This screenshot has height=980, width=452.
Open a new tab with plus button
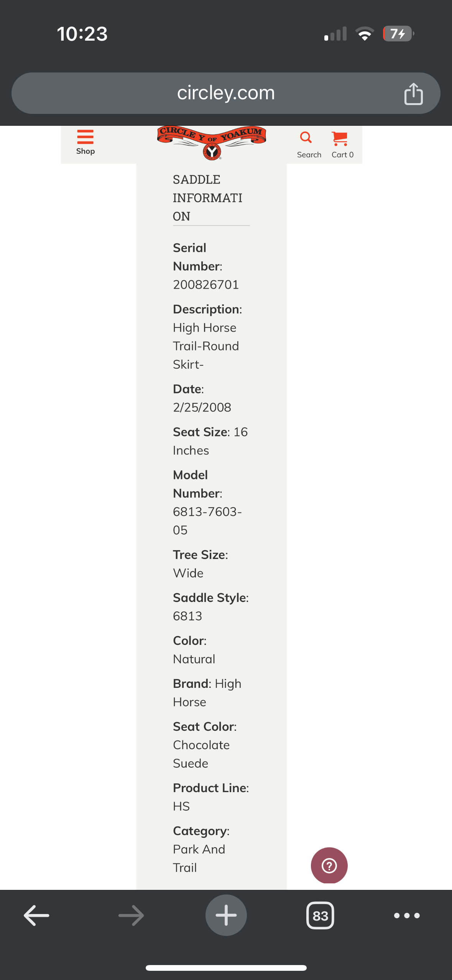click(x=226, y=915)
